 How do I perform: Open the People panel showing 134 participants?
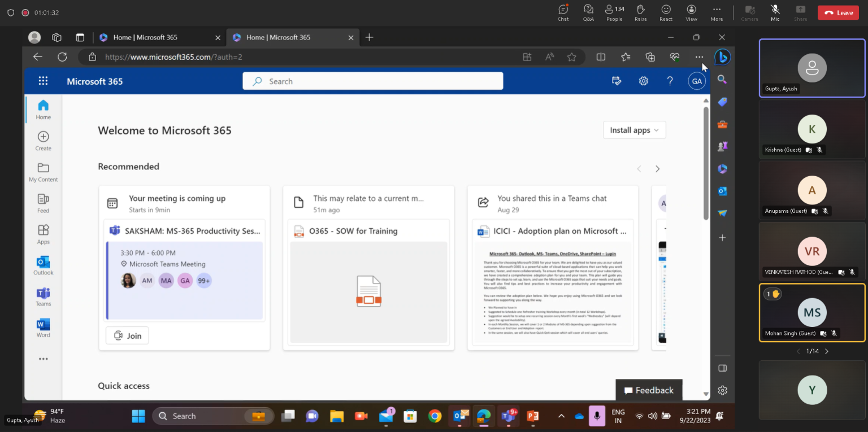(614, 12)
